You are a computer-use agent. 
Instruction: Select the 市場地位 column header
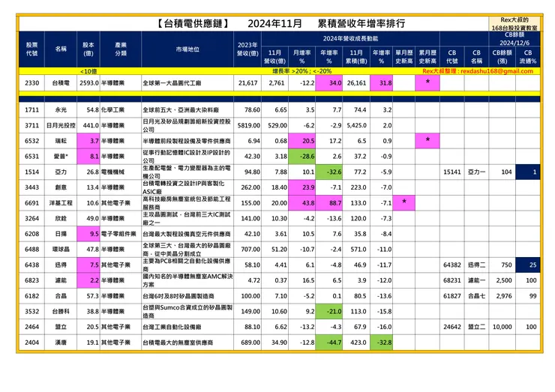pyautogui.click(x=187, y=49)
